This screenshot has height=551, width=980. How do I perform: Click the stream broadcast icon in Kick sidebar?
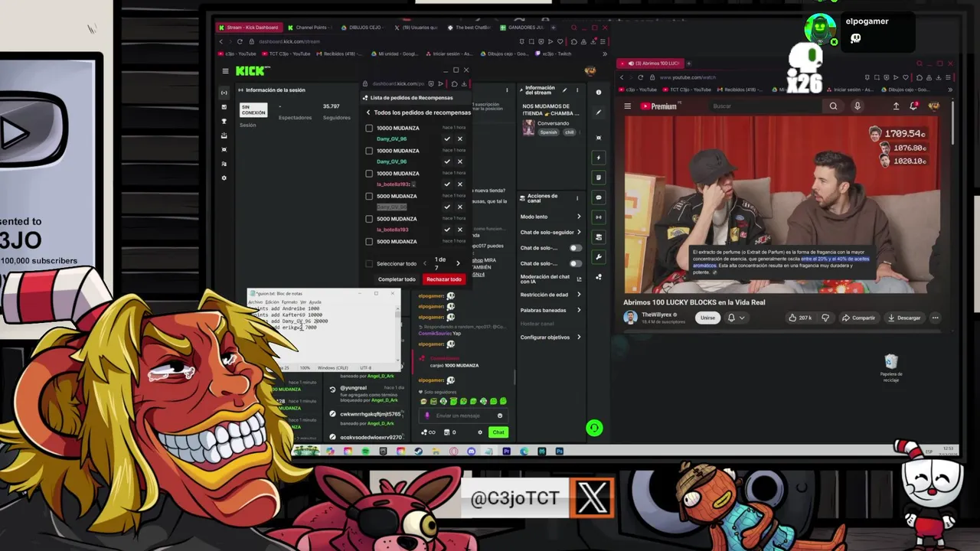[224, 93]
